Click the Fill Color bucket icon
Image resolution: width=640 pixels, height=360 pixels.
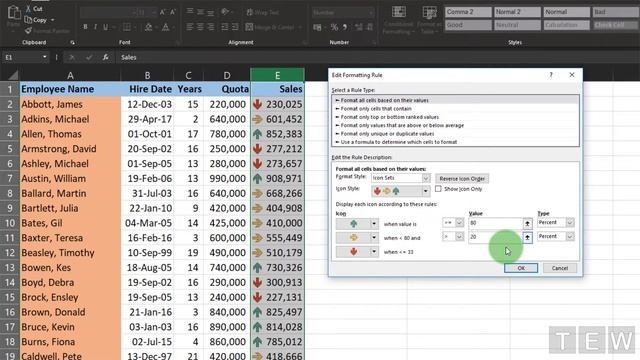(x=148, y=27)
